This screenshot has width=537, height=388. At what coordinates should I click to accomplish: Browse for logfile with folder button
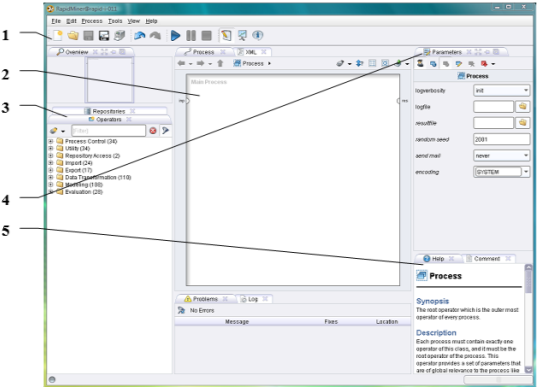[522, 107]
